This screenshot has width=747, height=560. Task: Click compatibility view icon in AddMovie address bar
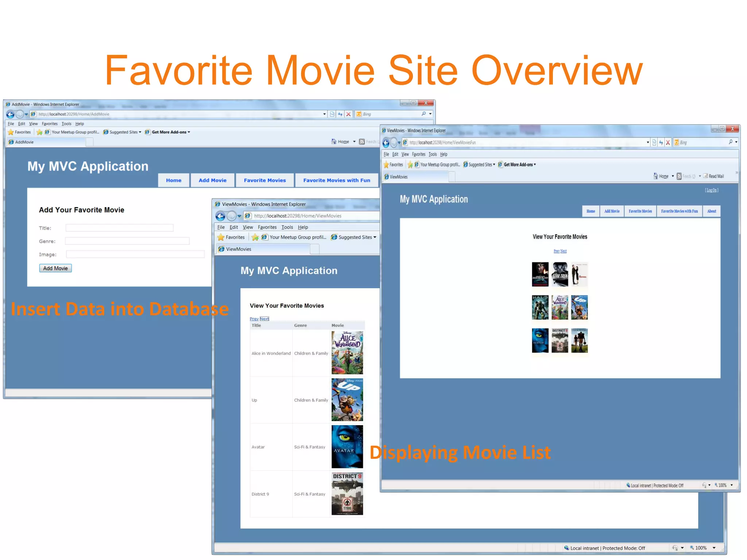[332, 114]
